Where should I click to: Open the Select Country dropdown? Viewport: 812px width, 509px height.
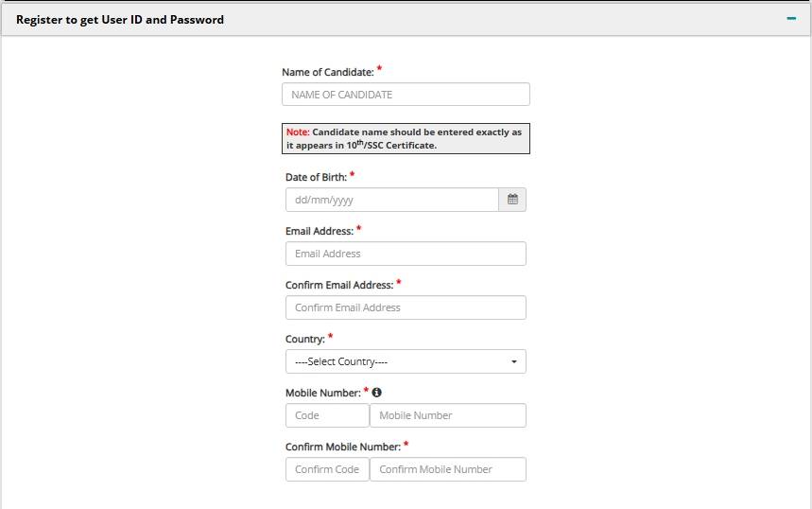406,361
